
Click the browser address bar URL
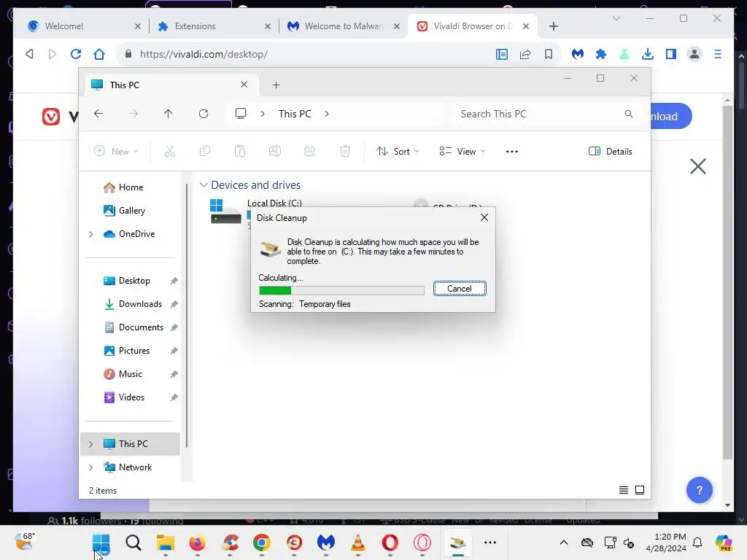204,54
